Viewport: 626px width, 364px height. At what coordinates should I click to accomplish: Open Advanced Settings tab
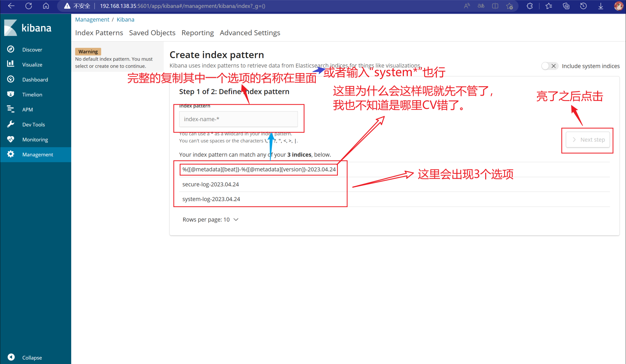(250, 33)
